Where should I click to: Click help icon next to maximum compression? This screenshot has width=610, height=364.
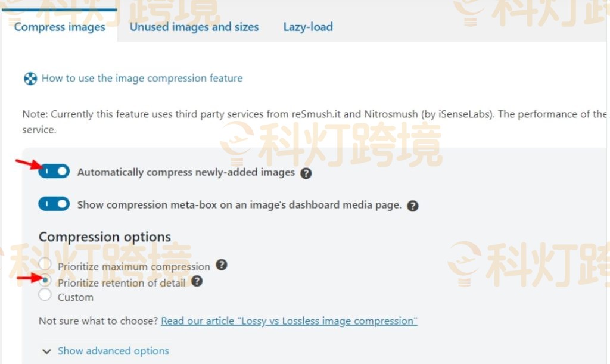[222, 265]
